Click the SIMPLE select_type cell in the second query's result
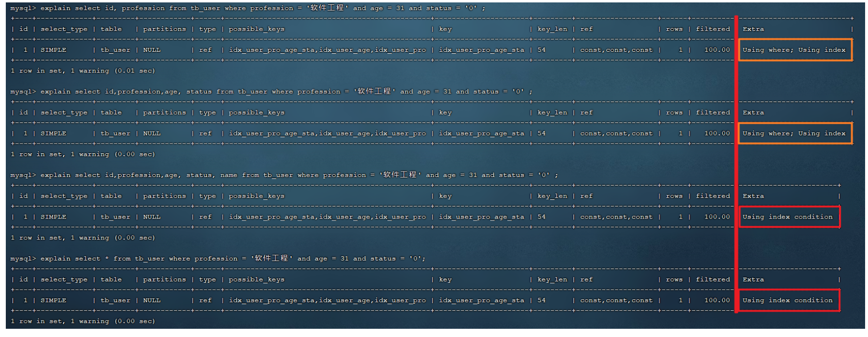The image size is (868, 337). click(53, 133)
